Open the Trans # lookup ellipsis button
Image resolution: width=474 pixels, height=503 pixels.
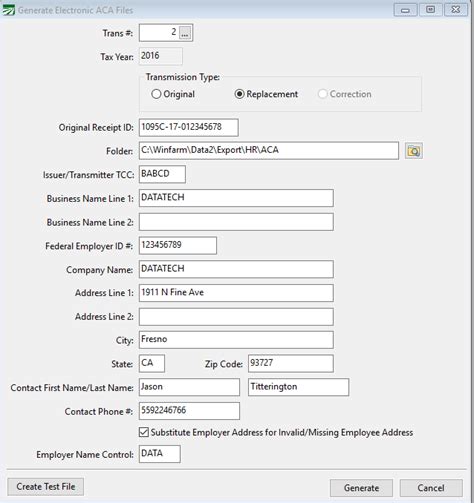pos(185,33)
